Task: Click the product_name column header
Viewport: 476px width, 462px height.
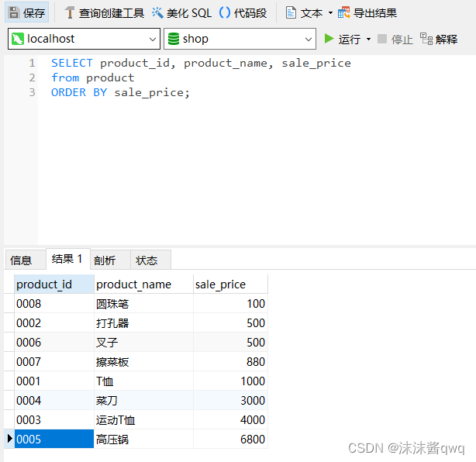Action: point(143,284)
